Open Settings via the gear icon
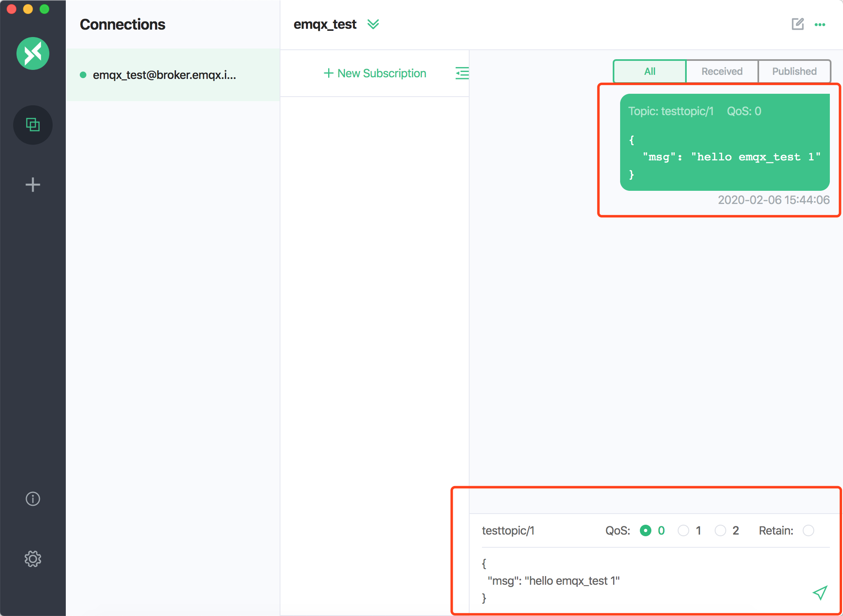The width and height of the screenshot is (843, 616). pos(32,559)
